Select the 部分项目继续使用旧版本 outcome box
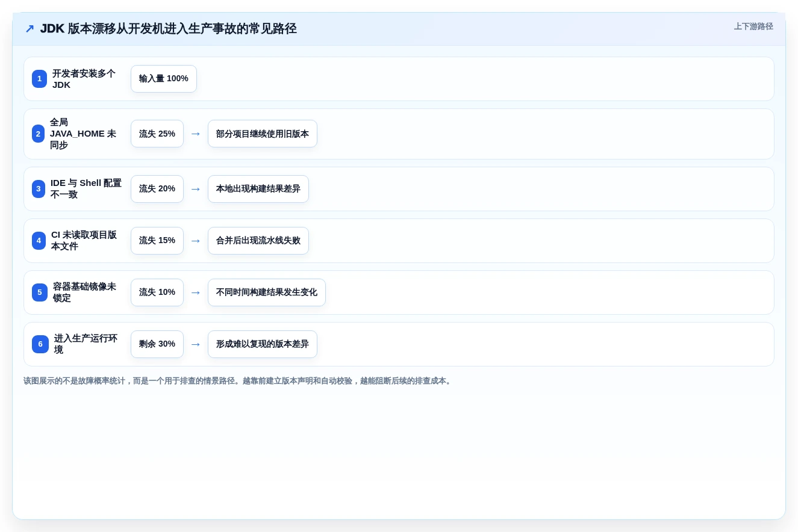The width and height of the screenshot is (798, 532). (263, 134)
